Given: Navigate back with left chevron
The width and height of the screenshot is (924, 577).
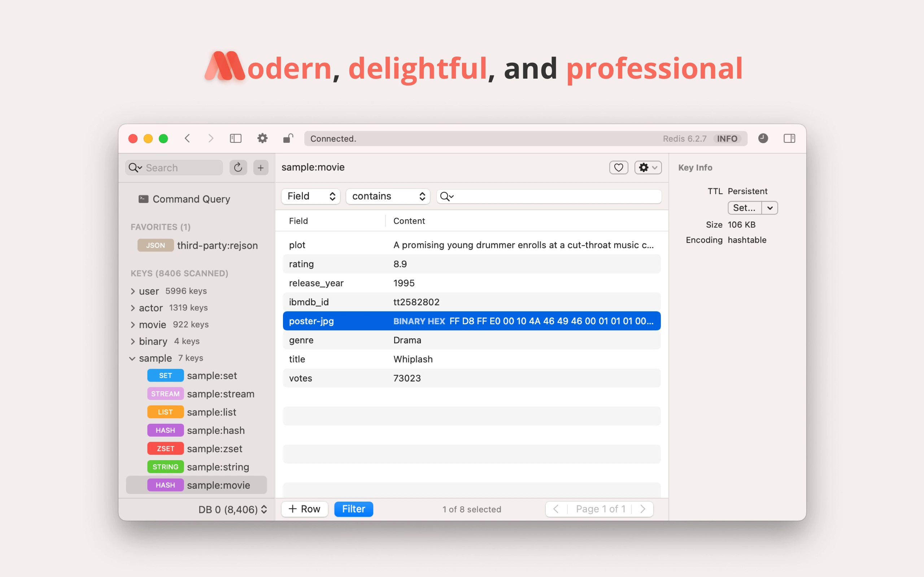Looking at the screenshot, I should tap(187, 138).
